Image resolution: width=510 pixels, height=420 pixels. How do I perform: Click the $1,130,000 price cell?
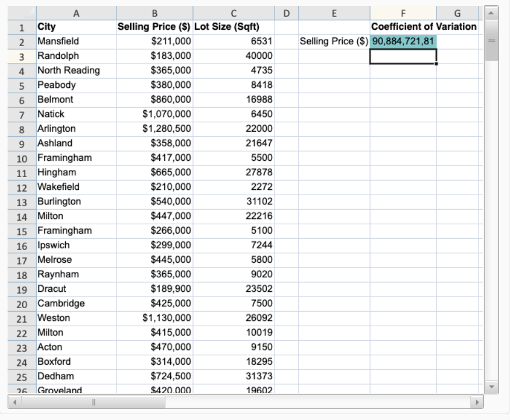click(x=154, y=319)
